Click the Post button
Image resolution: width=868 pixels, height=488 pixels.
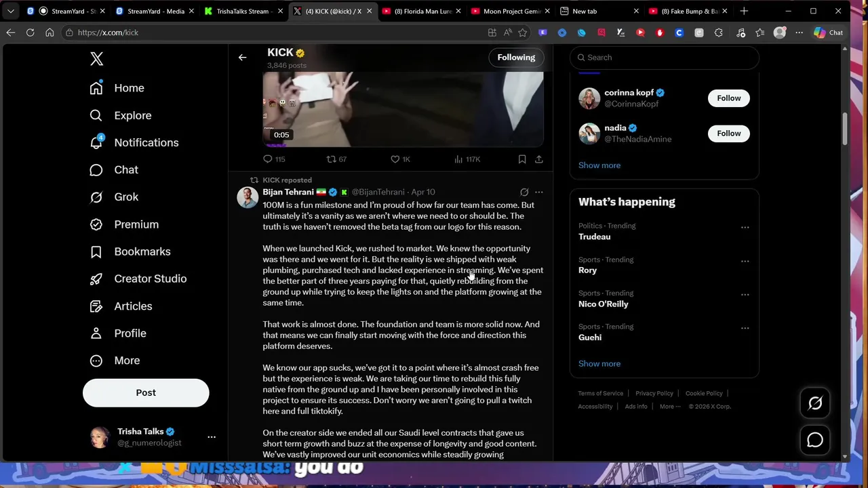tap(146, 392)
